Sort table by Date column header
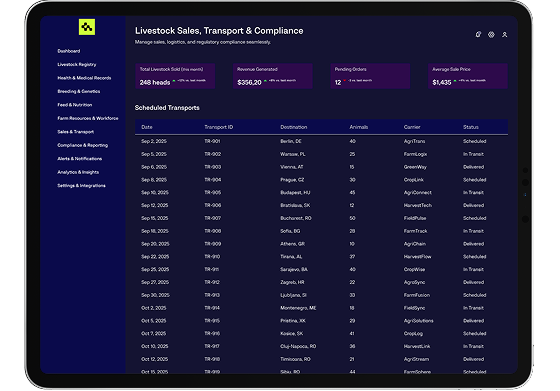This screenshot has height=391, width=560. coord(147,127)
